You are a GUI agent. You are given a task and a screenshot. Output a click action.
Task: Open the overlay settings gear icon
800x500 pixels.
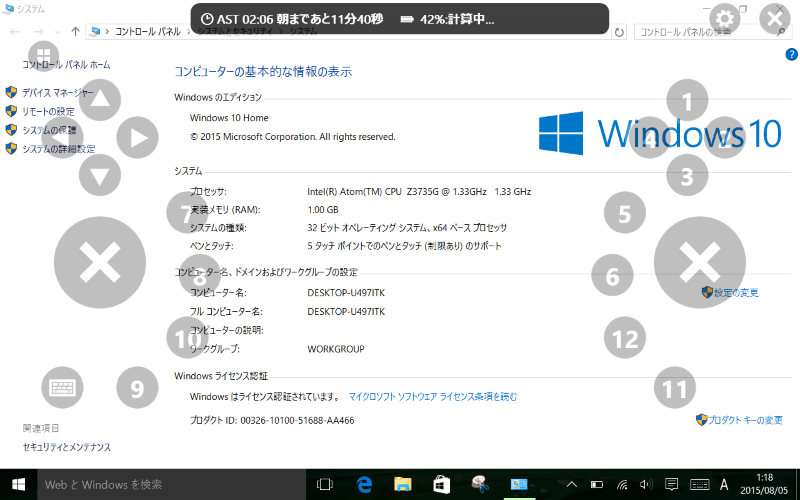coord(724,19)
